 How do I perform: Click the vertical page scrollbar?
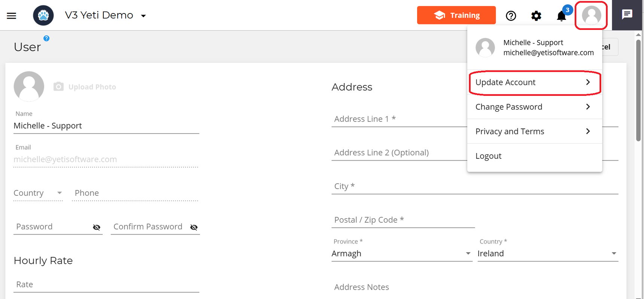tap(638, 90)
